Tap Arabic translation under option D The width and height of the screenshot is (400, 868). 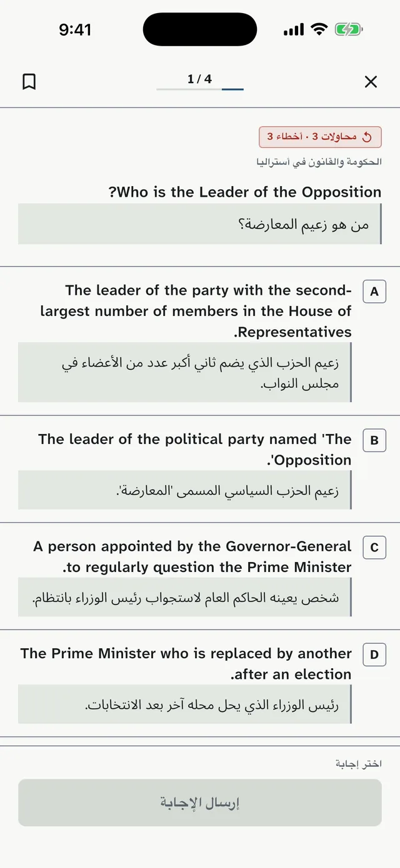pos(185,704)
